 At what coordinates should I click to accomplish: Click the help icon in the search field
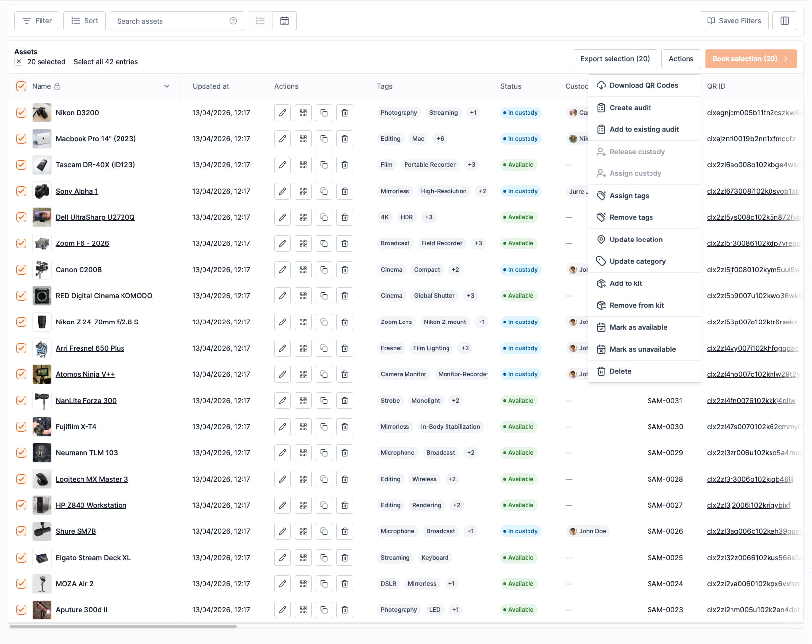coord(233,21)
